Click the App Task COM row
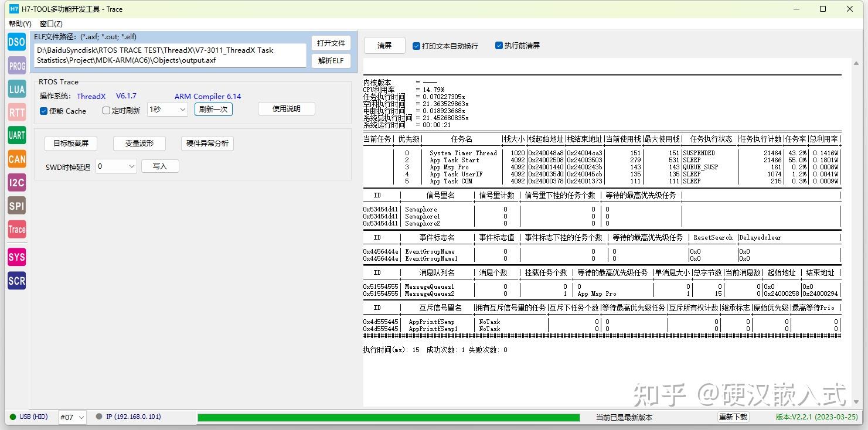This screenshot has width=868, height=430. [602, 181]
